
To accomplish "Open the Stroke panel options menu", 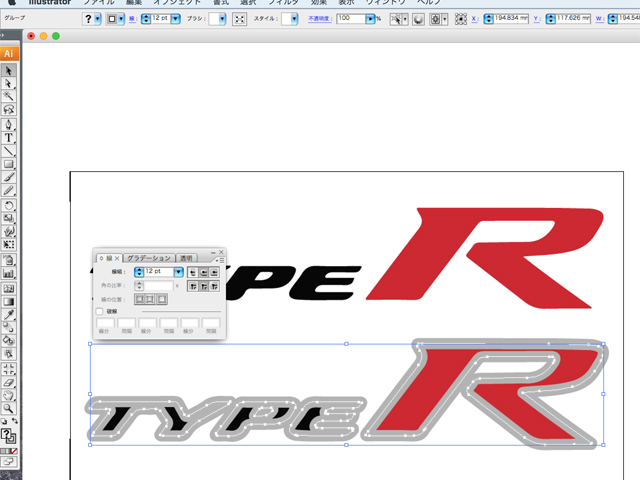I will click(x=220, y=260).
